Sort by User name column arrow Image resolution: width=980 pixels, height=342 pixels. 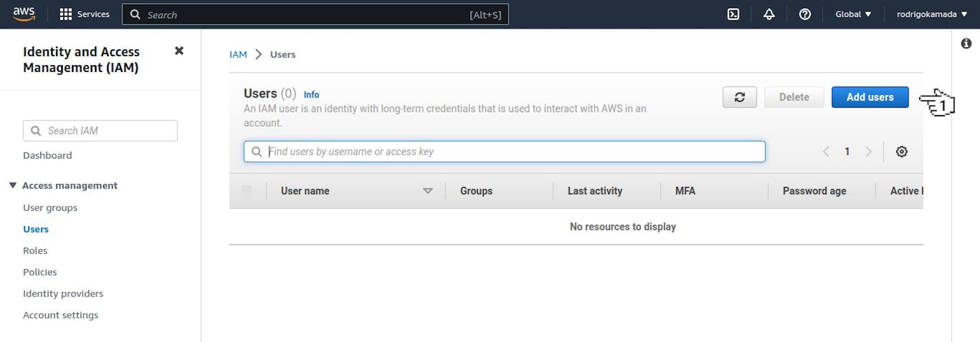tap(428, 191)
